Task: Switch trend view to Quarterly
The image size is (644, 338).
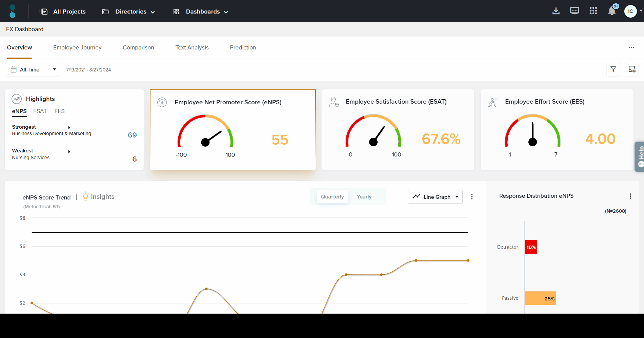Action: tap(332, 197)
